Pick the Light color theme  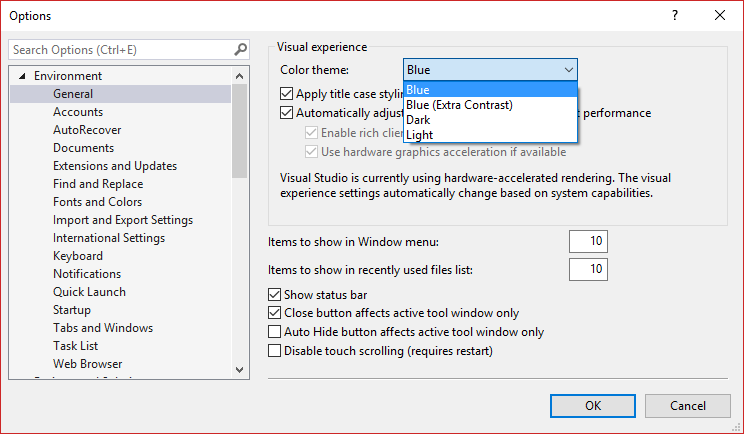490,135
